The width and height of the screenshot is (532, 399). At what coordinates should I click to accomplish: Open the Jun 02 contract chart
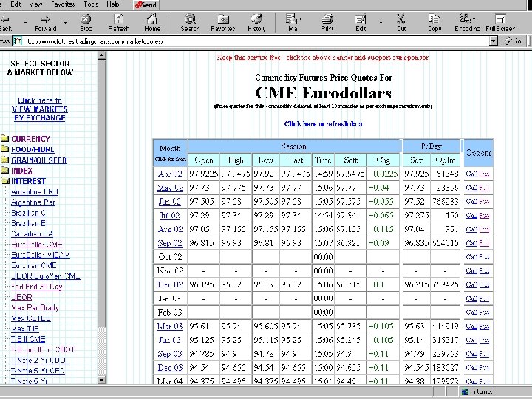(x=170, y=202)
